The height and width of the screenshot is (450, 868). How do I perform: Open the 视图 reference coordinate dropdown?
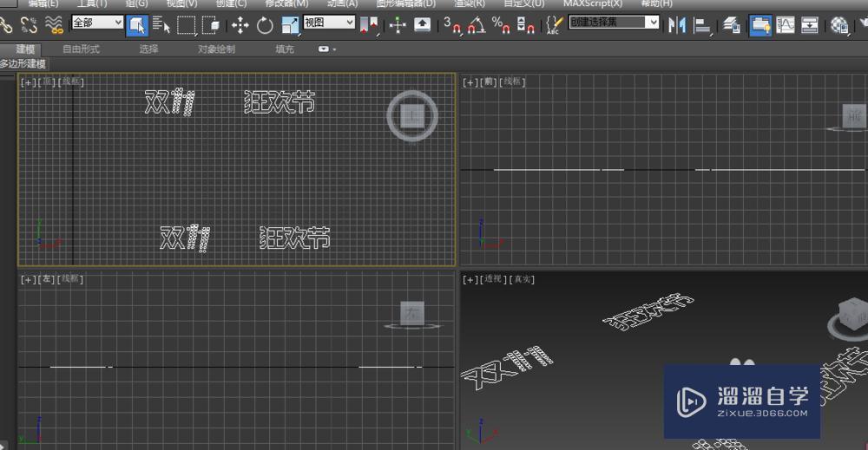329,23
